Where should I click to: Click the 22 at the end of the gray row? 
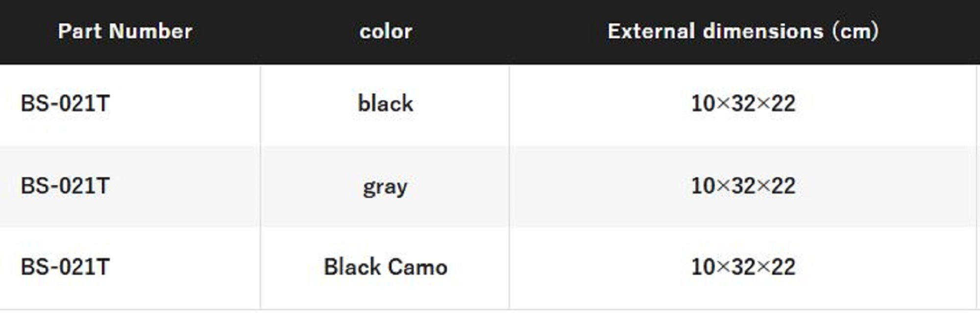[783, 186]
